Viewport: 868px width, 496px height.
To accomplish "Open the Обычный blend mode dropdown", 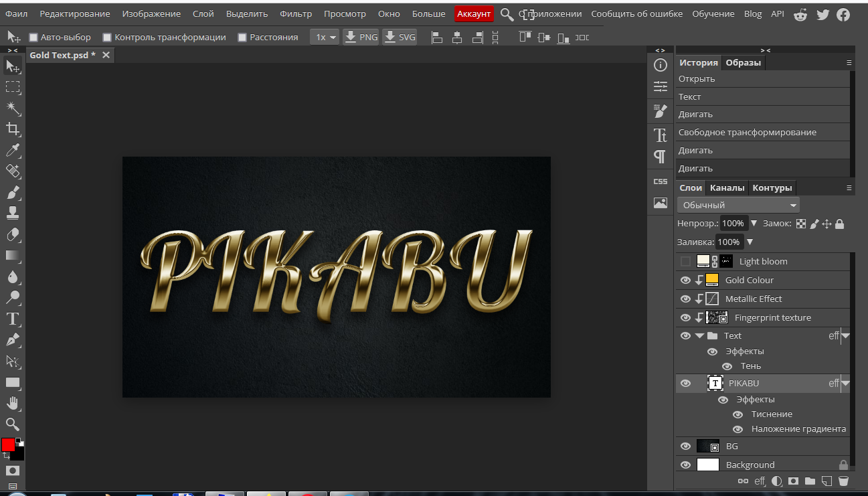I will pos(738,205).
